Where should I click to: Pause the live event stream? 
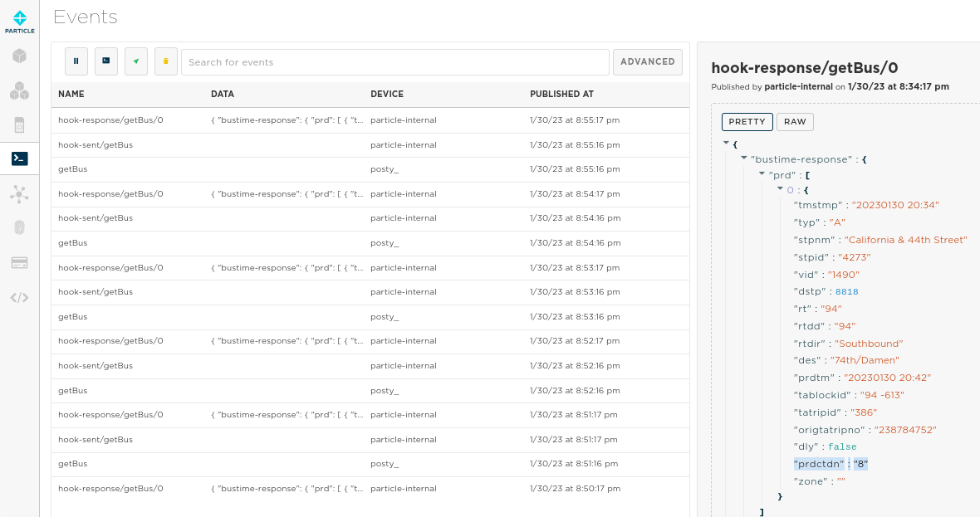click(x=76, y=61)
